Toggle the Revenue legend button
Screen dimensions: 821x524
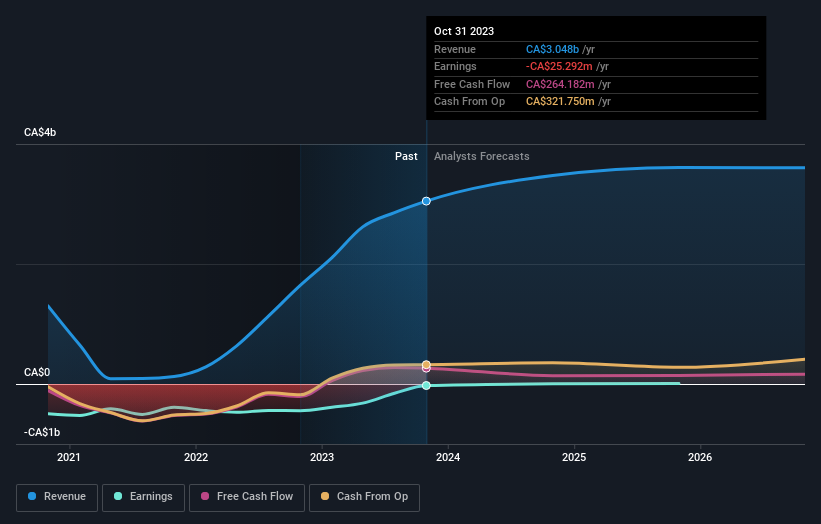[57, 497]
